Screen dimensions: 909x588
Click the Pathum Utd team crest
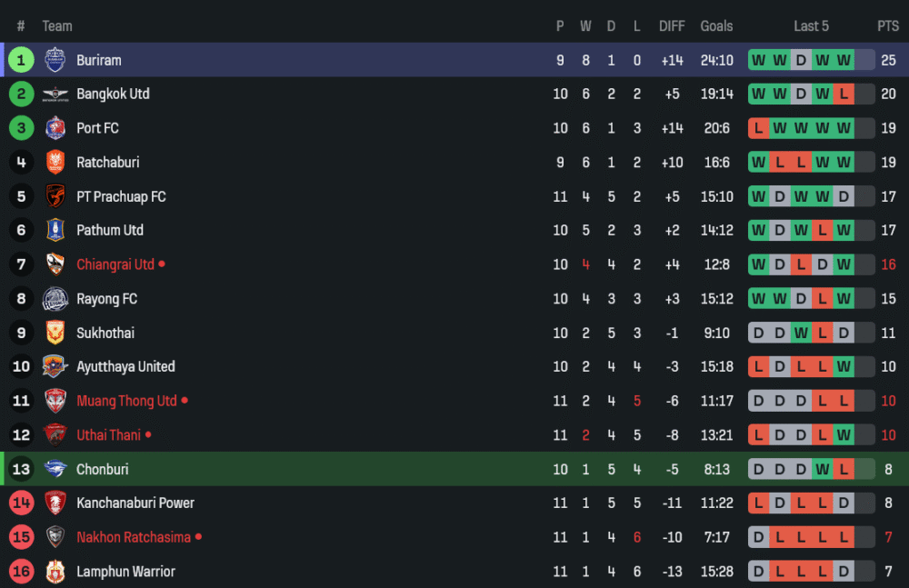pyautogui.click(x=55, y=231)
